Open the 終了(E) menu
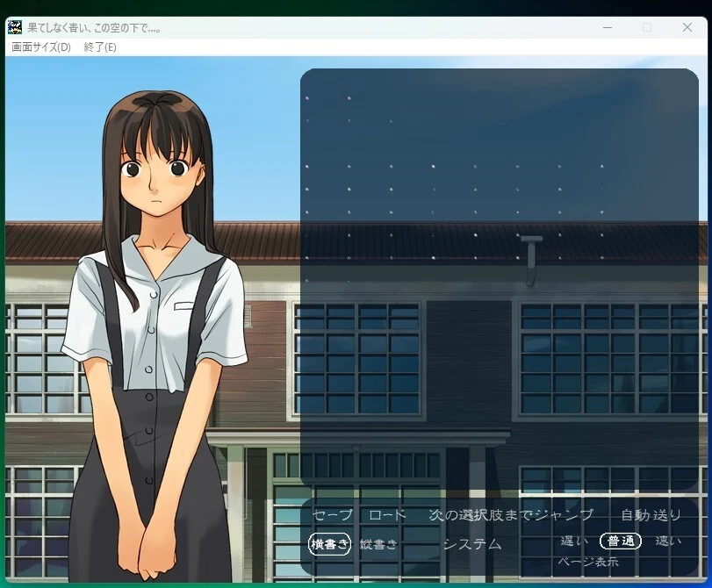 (x=100, y=47)
